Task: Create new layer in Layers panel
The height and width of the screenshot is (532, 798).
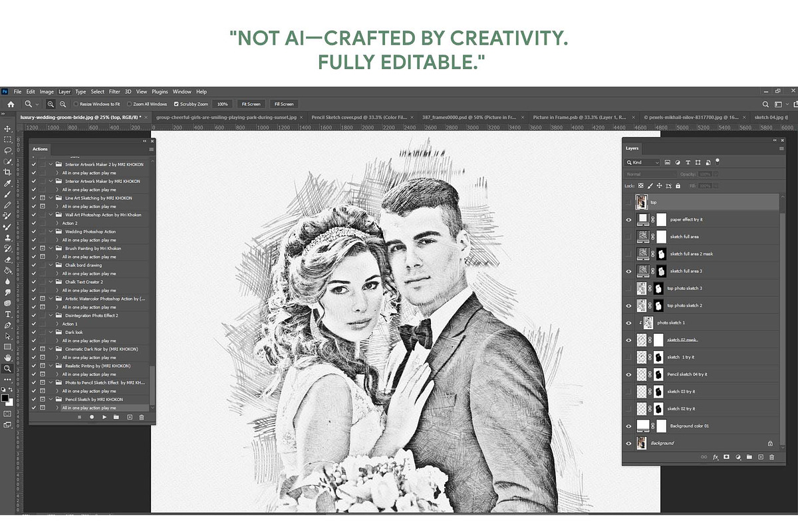Action: 761,457
